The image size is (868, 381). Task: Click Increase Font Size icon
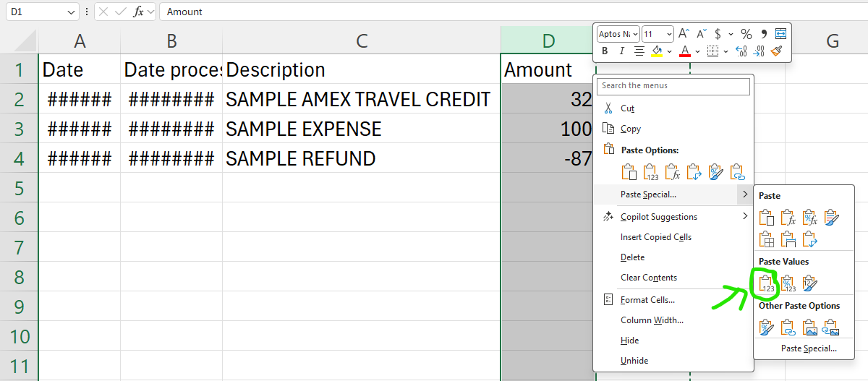pos(684,34)
